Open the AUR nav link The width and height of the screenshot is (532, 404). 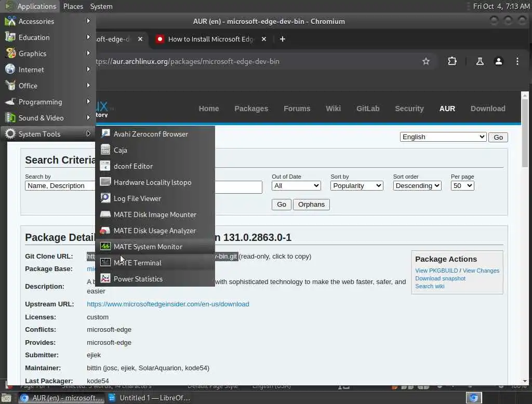(x=447, y=109)
